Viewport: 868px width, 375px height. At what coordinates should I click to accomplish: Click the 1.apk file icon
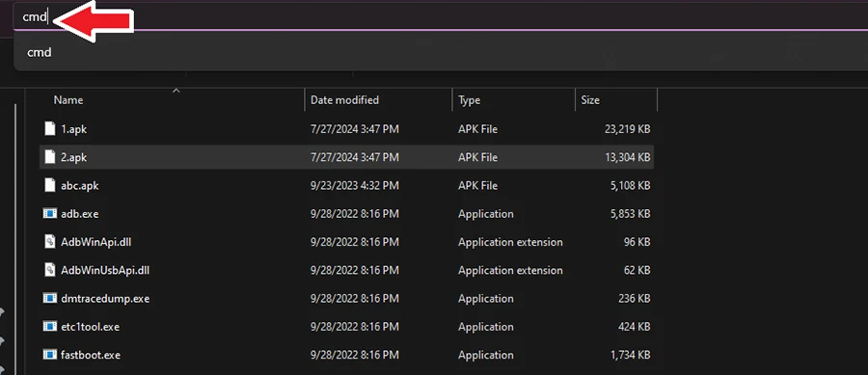50,129
